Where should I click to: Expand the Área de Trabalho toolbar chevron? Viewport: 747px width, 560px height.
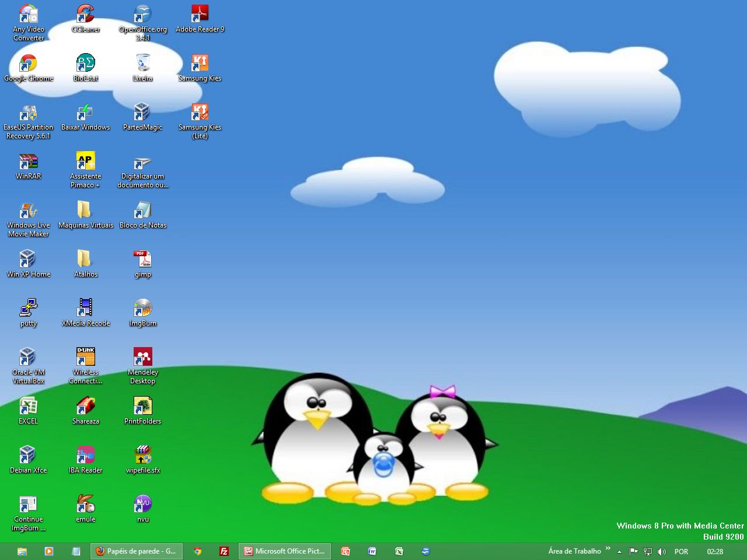[x=608, y=549]
